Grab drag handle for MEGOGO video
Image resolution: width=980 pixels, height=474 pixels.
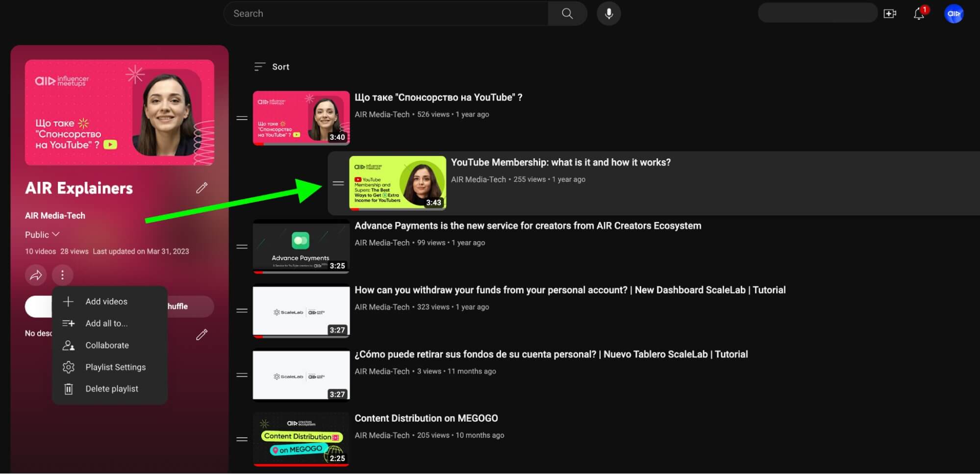[x=242, y=439]
